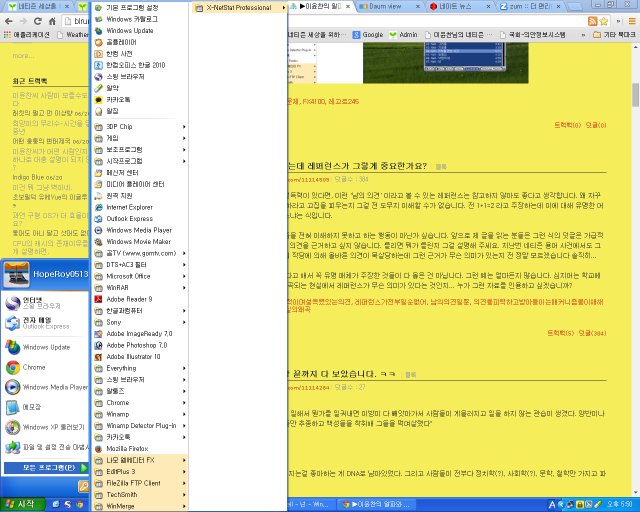This screenshot has height=512, width=640.
Task: Expand the Microsoft Office folder
Action: 140,276
